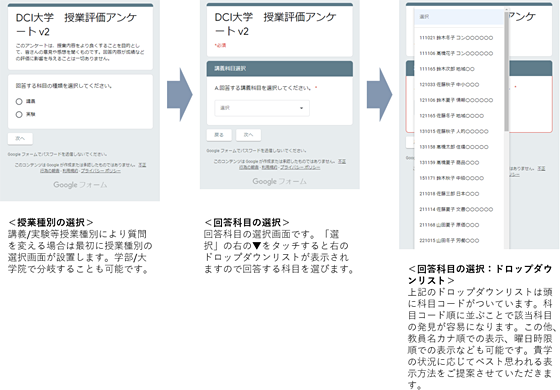Pick option 121106 鈴木夏子 in the list
This screenshot has width=560, height=390.
click(459, 100)
